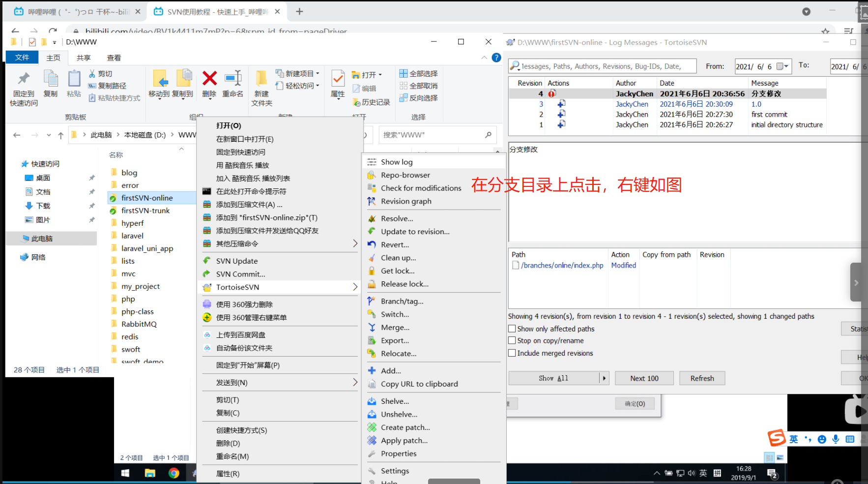This screenshot has width=868, height=484.
Task: Click Show All button
Action: [554, 378]
